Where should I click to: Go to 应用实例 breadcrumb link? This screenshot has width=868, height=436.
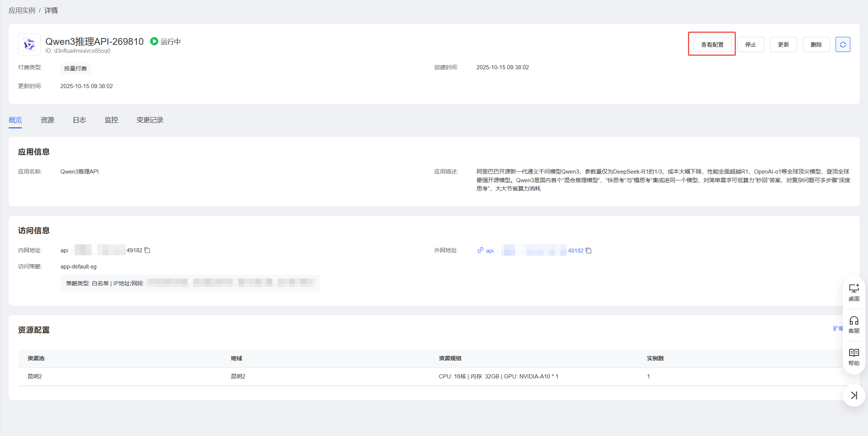[22, 11]
